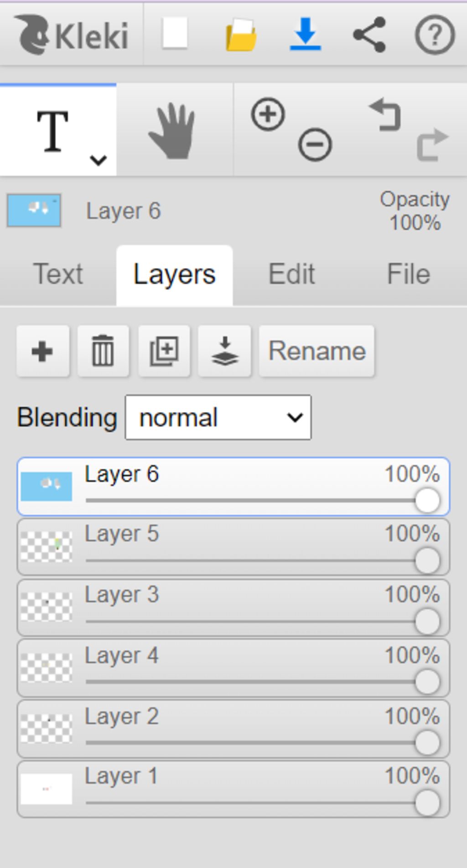Save image with the blue download arrow
Screen dimensions: 467x868
pyautogui.click(x=305, y=34)
